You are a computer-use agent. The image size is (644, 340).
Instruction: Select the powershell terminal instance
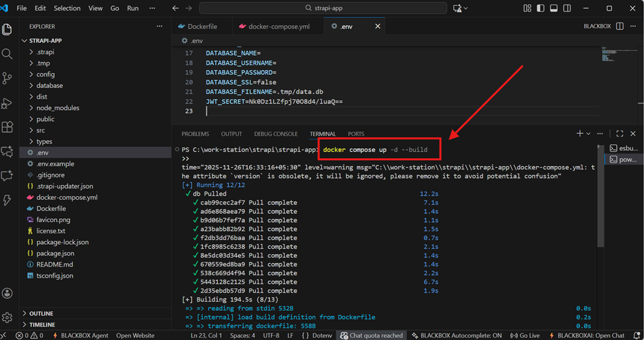point(624,159)
